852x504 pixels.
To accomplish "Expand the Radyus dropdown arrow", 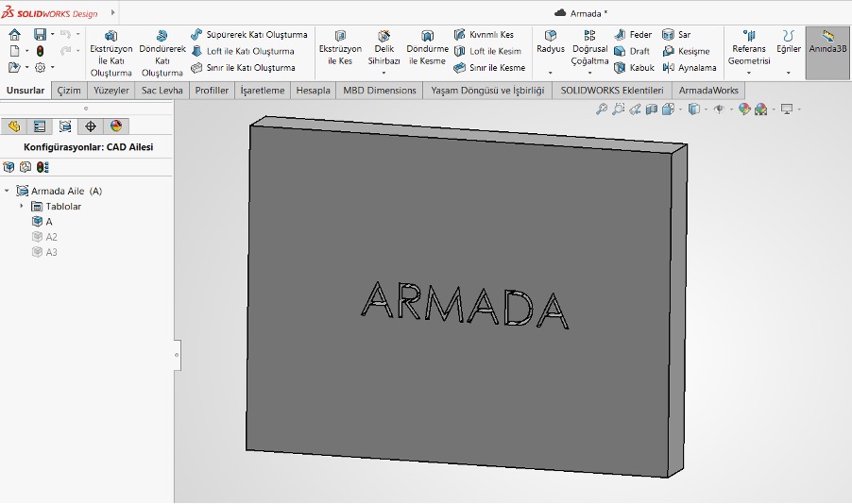I will (551, 73).
